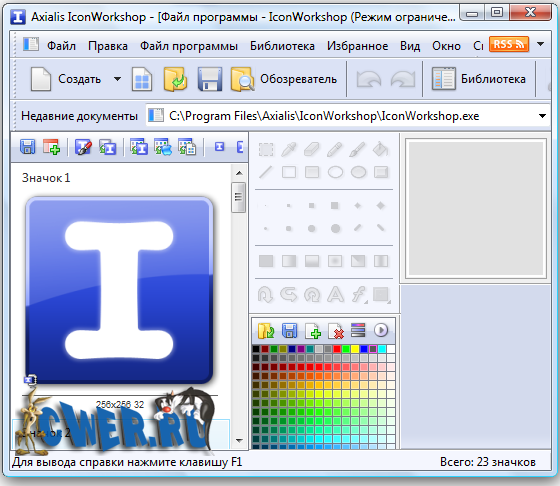Click the export Windows icon toolbar button
The height and width of the screenshot is (486, 560).
[139, 147]
